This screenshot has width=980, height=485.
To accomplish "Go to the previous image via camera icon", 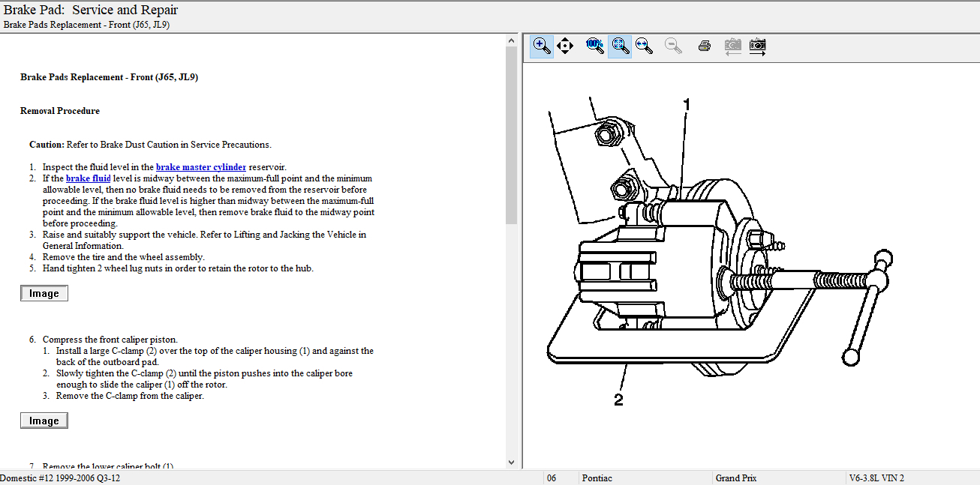I will [732, 46].
